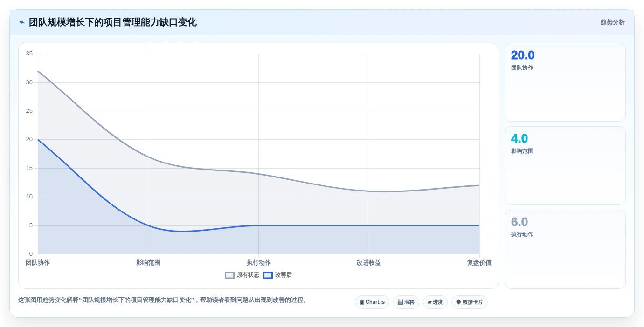Select the 数据卡片 tag
This screenshot has height=327, width=644.
click(470, 302)
